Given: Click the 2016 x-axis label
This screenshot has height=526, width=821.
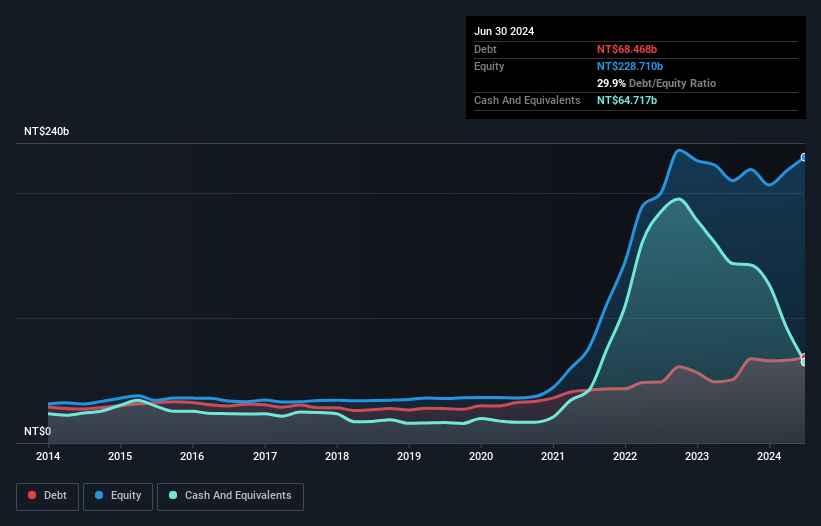Looking at the screenshot, I should click(192, 456).
